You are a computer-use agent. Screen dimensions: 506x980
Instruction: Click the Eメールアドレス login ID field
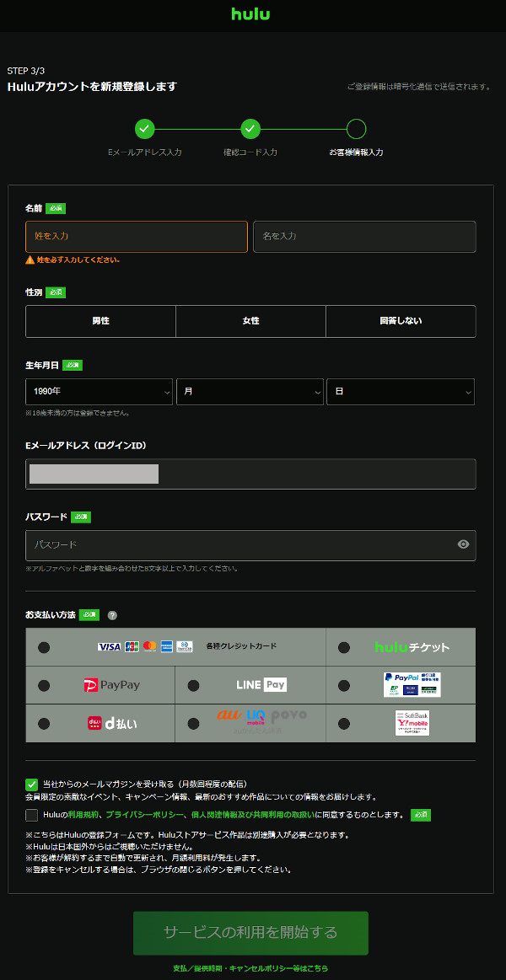250,474
